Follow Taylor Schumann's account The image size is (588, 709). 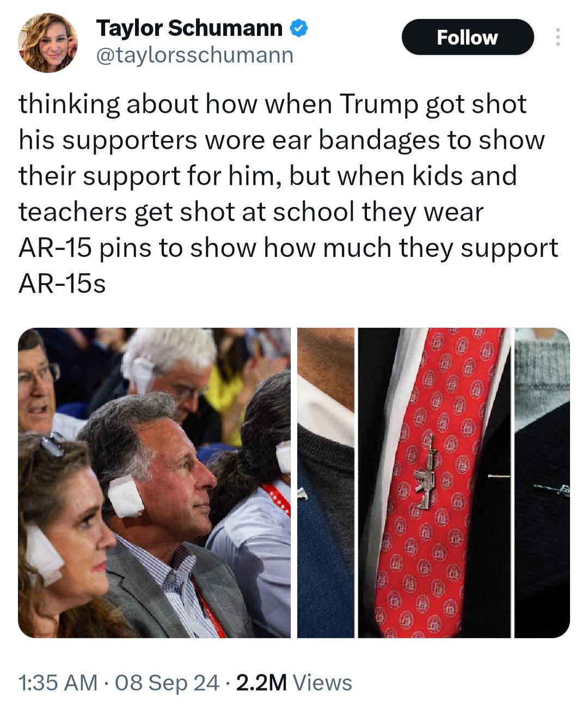click(468, 37)
